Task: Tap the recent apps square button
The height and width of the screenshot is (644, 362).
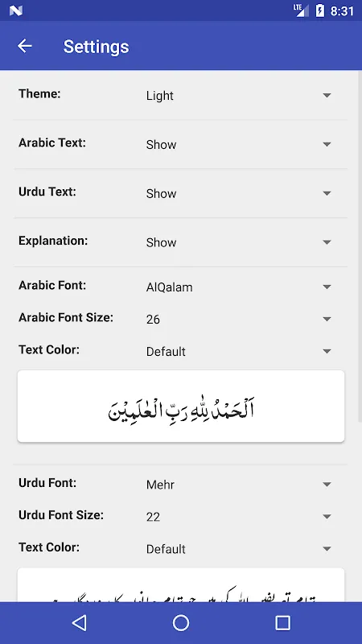Action: pos(283,622)
